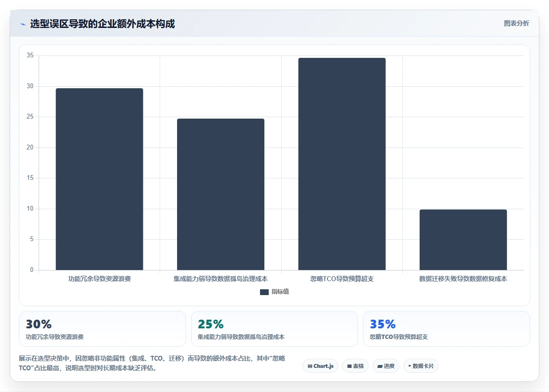Click the x-axis label 功能冗余导致资源浪费
The height and width of the screenshot is (392, 549).
pos(99,279)
